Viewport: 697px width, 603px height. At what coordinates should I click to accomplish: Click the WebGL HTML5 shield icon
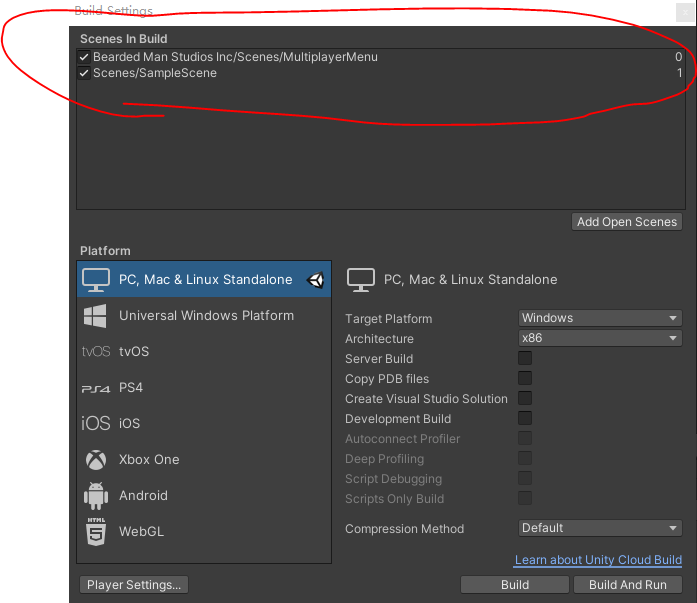96,531
